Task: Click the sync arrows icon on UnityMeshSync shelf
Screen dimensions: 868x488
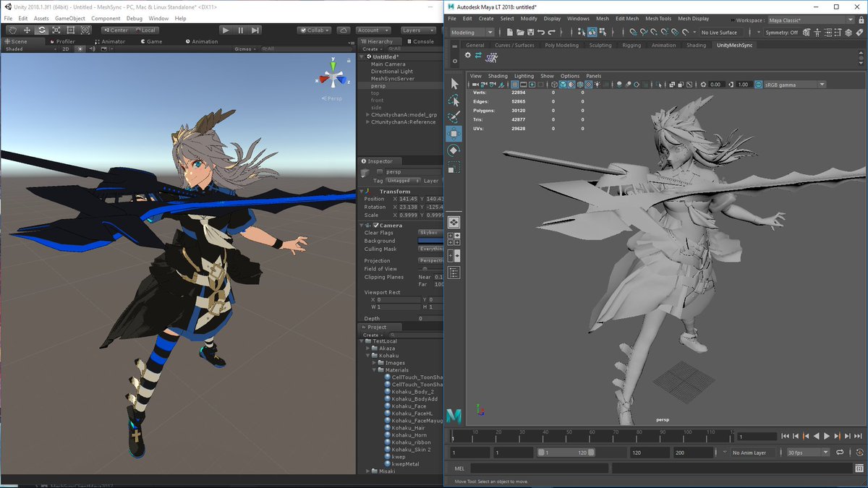Action: pos(478,55)
